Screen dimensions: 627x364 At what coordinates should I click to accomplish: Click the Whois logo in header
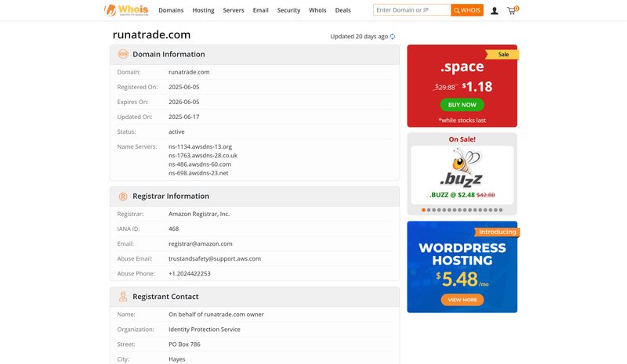tap(126, 10)
